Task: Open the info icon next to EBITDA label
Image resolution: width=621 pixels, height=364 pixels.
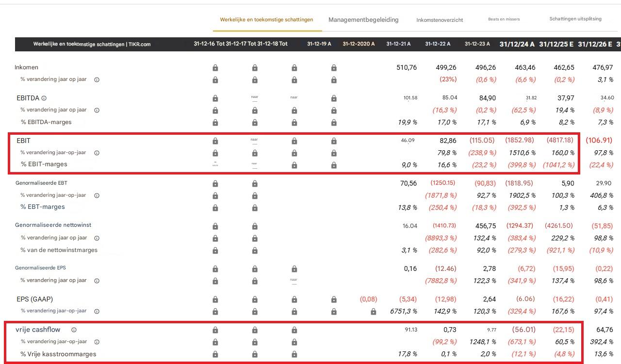Action: 43,98
